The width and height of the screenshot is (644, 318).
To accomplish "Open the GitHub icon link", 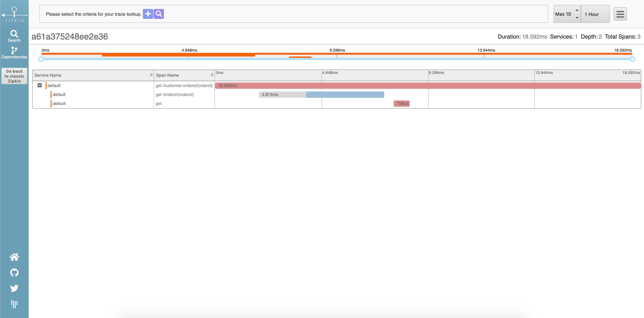I will coord(14,272).
